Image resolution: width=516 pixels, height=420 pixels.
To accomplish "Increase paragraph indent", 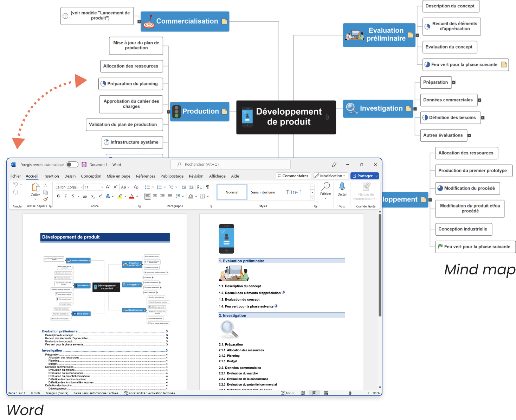I will (x=191, y=187).
